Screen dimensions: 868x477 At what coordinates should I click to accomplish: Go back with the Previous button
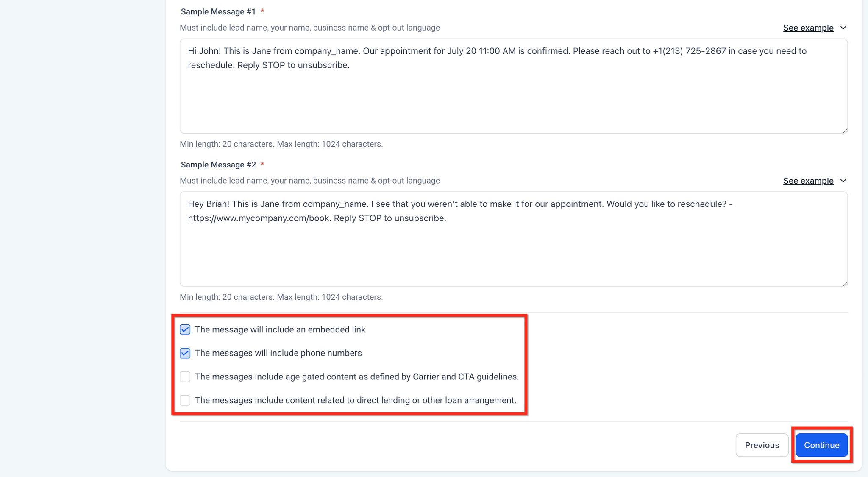click(762, 445)
